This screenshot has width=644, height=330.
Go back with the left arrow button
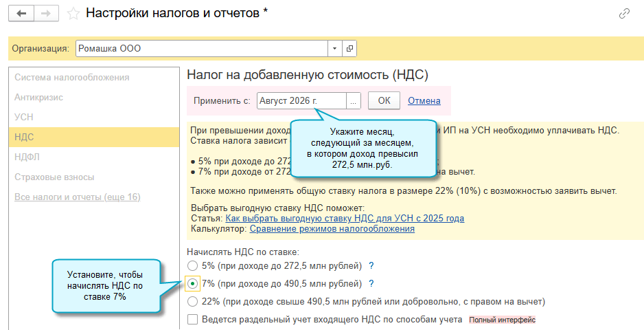tap(21, 14)
